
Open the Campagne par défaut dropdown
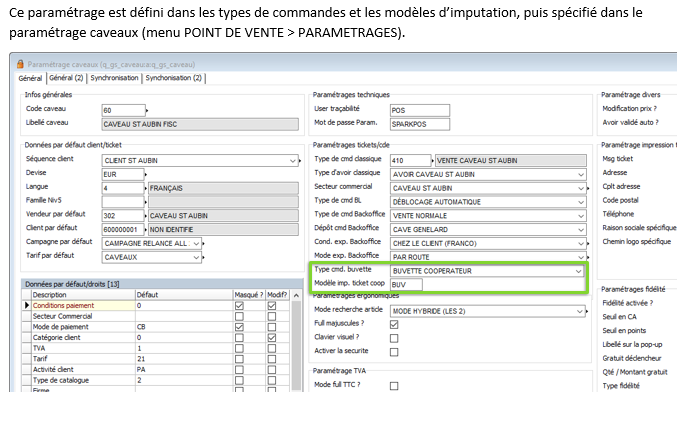[x=197, y=242]
